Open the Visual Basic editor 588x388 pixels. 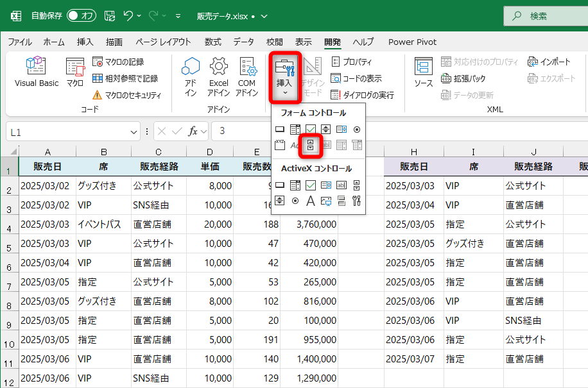(x=36, y=72)
